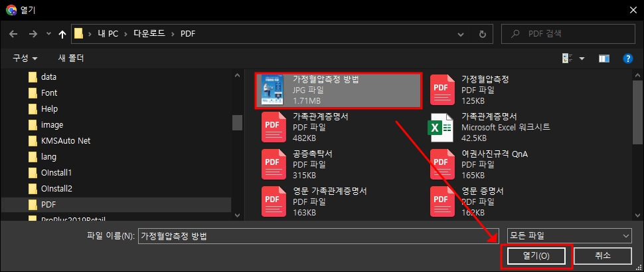Select the '여권사진규격 QnA' PDF file icon
Image resolution: width=644 pixels, height=272 pixels.
click(442, 164)
